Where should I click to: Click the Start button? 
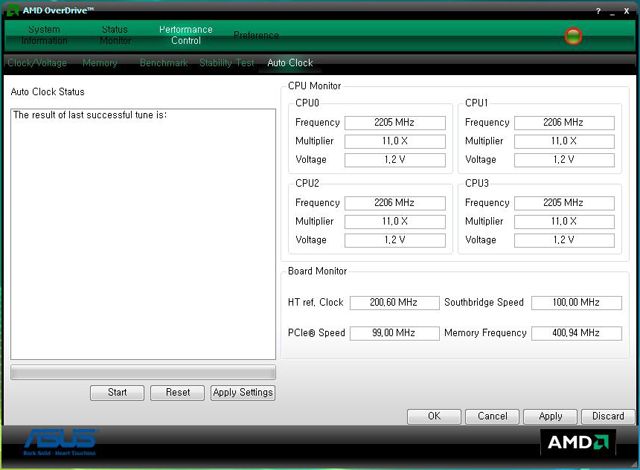117,393
